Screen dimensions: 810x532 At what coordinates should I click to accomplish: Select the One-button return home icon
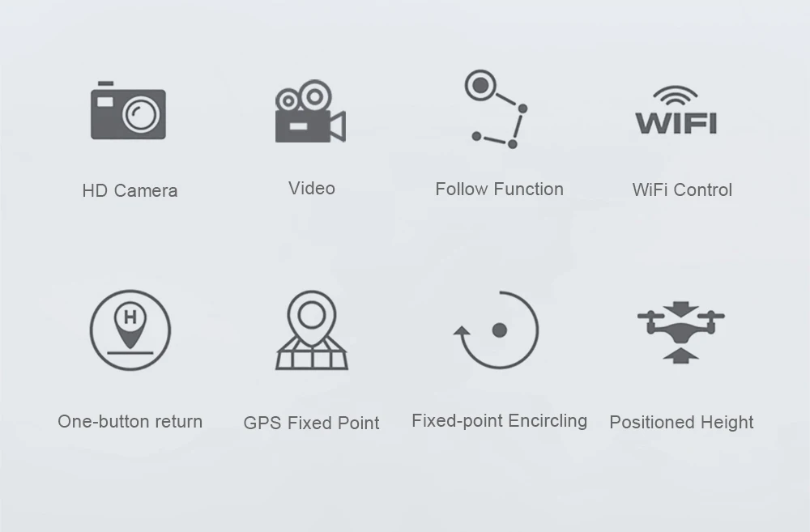pos(130,330)
